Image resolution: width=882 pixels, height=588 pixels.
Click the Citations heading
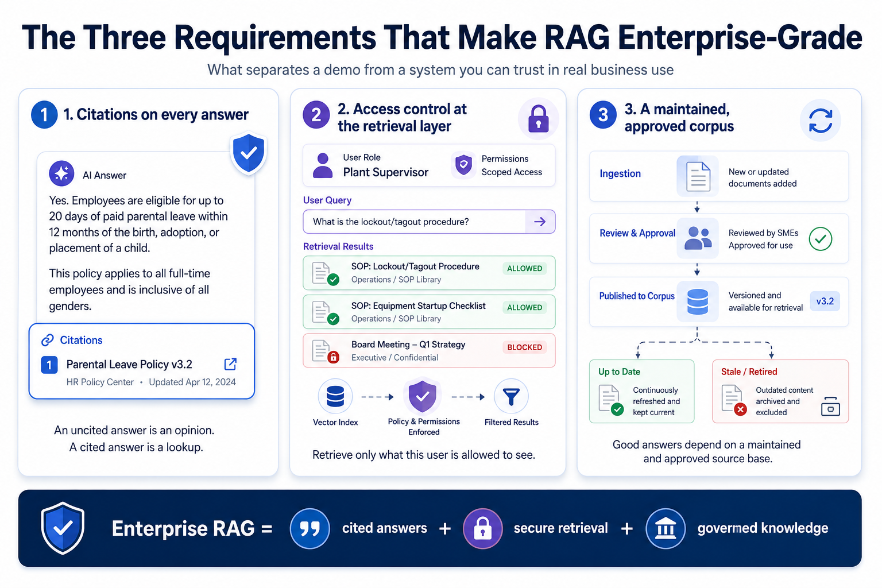pos(81,340)
